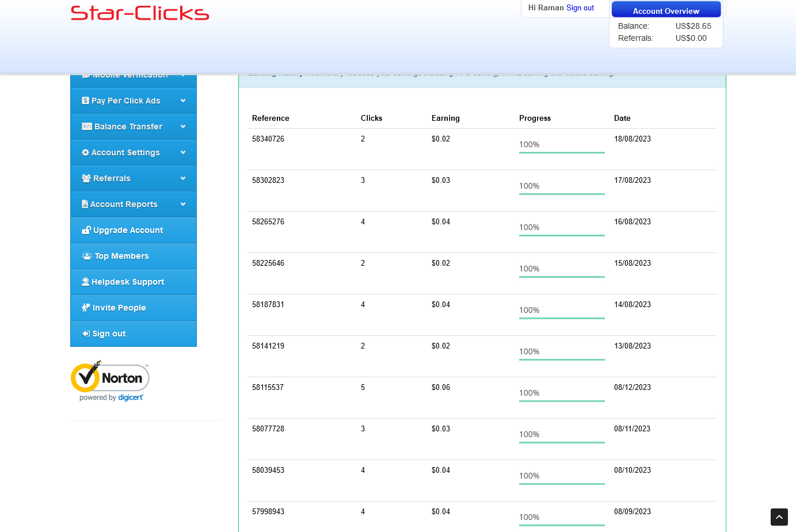Open Top Members page

pos(134,256)
